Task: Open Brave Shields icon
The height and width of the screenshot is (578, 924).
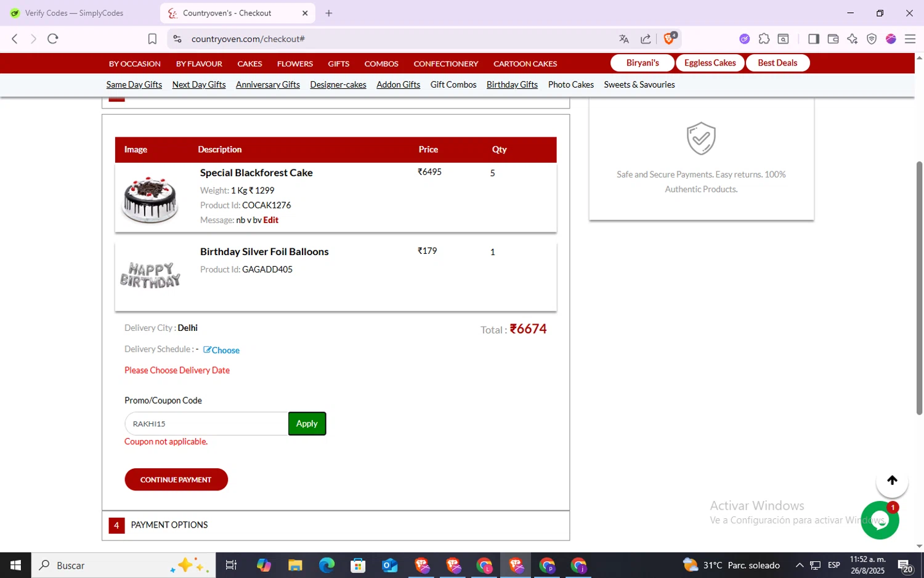Action: [x=670, y=38]
